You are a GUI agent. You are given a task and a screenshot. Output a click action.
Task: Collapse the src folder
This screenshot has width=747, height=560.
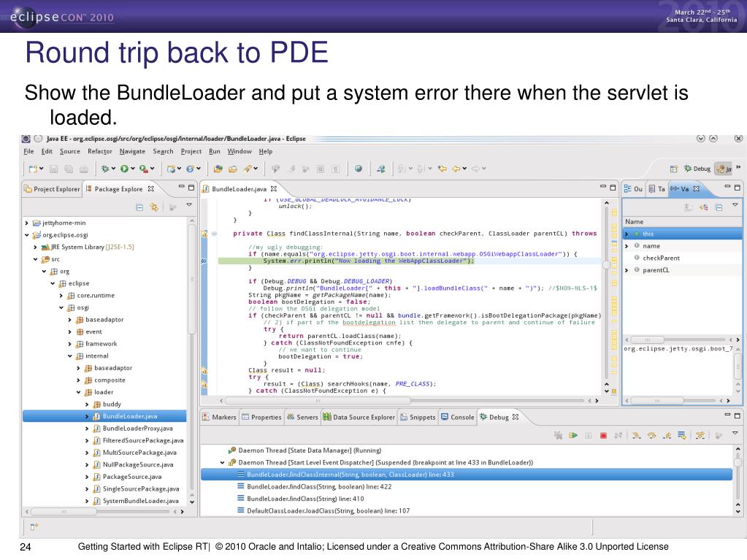point(35,259)
